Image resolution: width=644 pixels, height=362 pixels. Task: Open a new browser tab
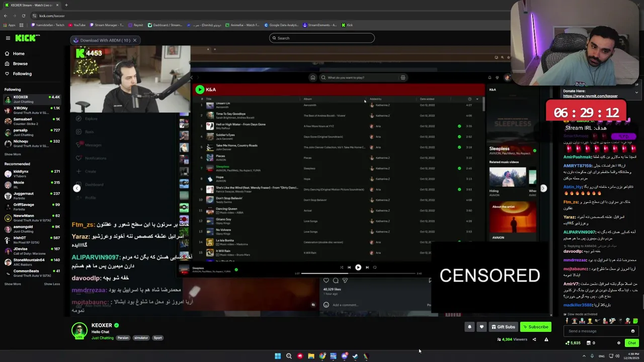(x=66, y=5)
